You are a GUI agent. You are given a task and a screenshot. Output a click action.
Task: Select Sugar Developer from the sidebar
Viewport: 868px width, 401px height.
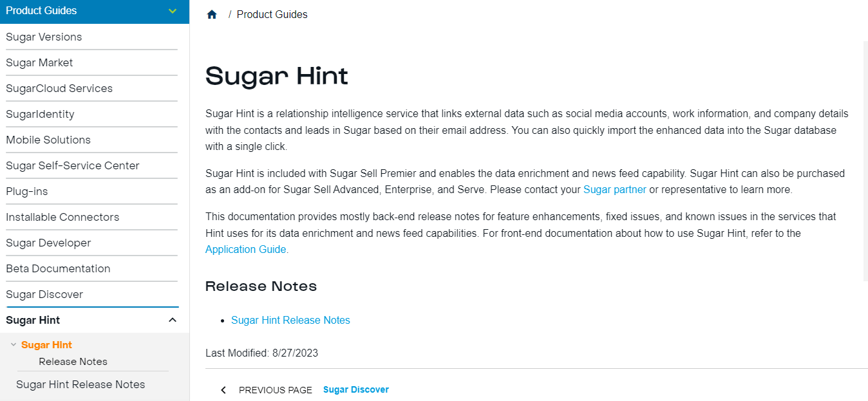click(x=48, y=243)
